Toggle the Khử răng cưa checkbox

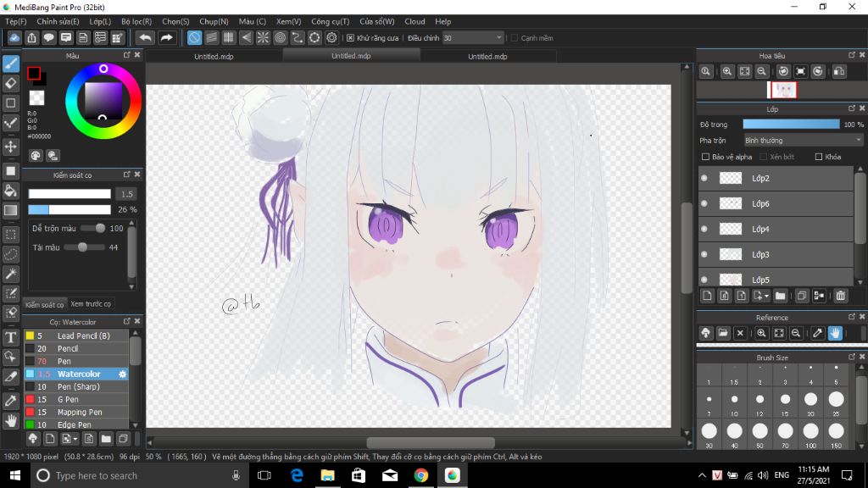click(350, 38)
